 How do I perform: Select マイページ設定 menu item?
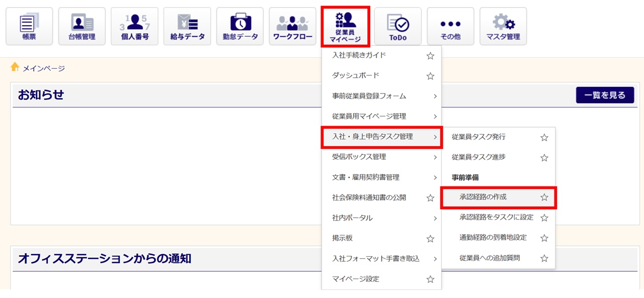(x=381, y=279)
